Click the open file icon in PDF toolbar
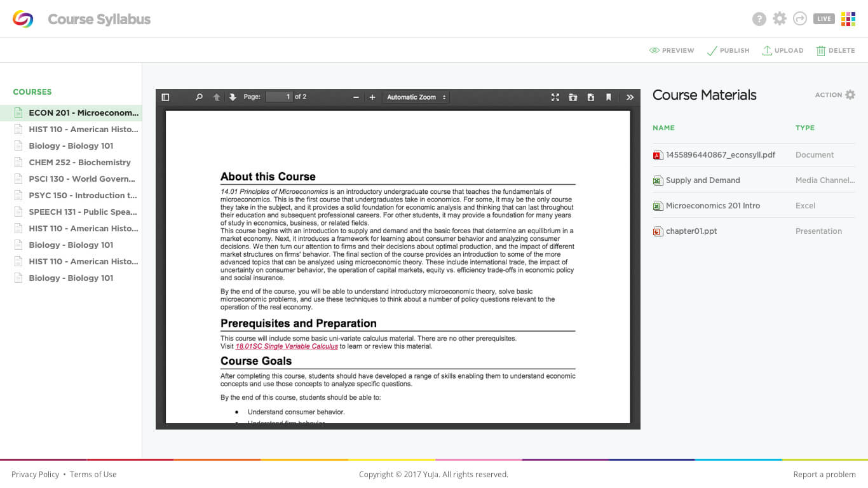868x488 pixels. coord(573,97)
